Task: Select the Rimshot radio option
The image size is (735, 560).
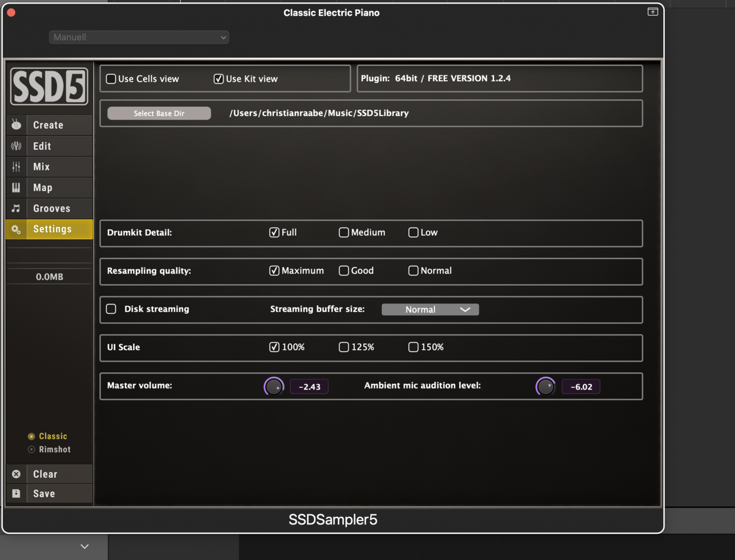Action: point(32,450)
